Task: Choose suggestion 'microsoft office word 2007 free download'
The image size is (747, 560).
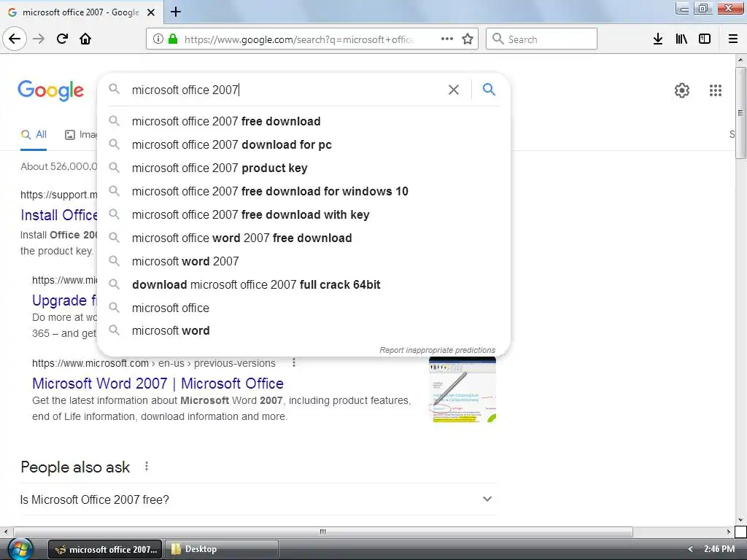Action: pos(303,238)
